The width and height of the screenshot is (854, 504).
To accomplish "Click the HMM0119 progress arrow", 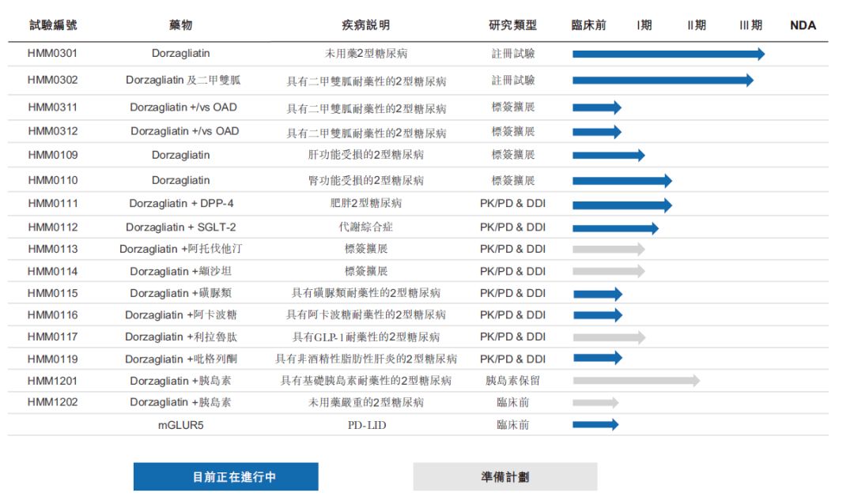I will click(598, 358).
